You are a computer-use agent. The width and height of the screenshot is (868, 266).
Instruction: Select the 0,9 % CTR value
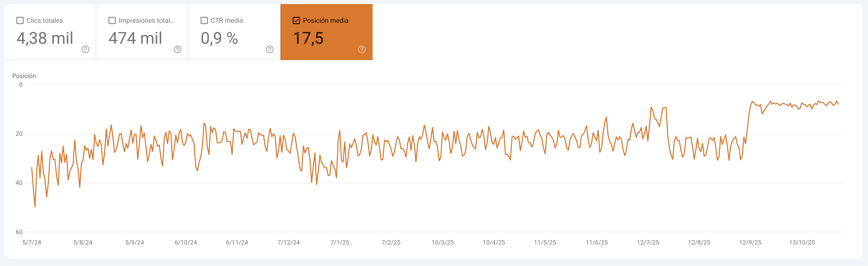tap(219, 38)
